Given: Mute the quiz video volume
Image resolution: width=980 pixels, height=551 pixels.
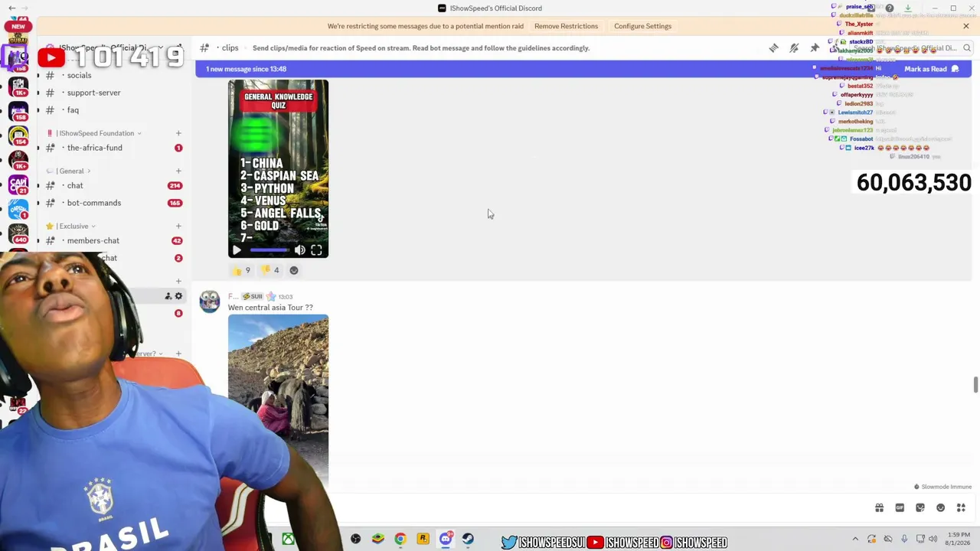Looking at the screenshot, I should click(x=300, y=250).
